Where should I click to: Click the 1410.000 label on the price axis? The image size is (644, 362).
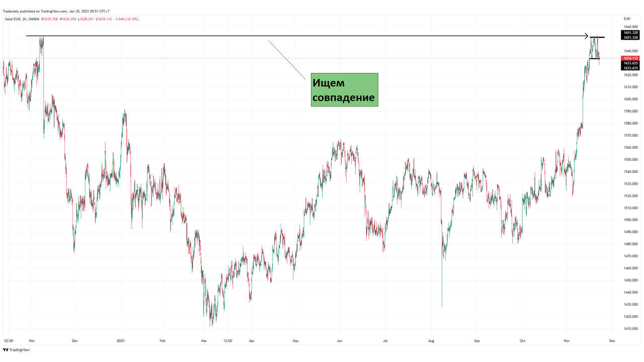click(630, 329)
